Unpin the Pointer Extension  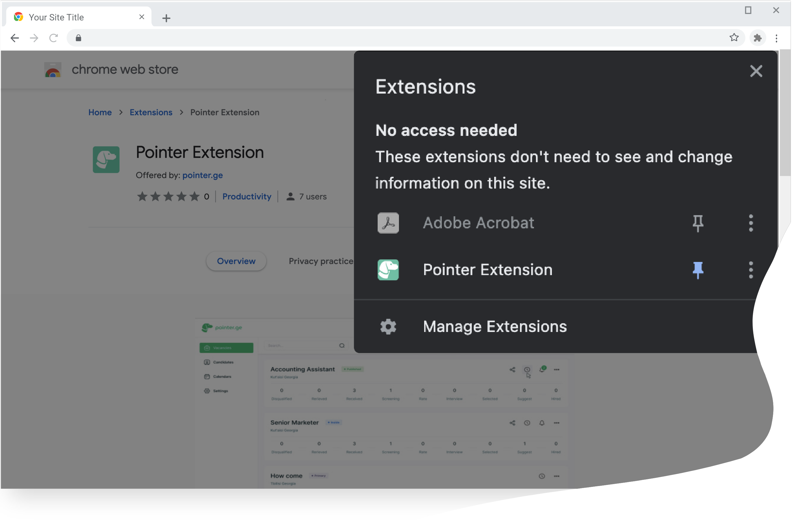[x=698, y=270]
